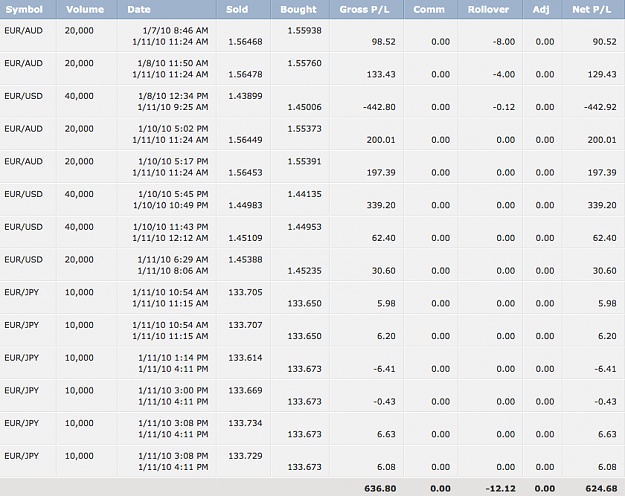The height and width of the screenshot is (496, 625).
Task: Select sold price 1.45109
Action: click(245, 238)
